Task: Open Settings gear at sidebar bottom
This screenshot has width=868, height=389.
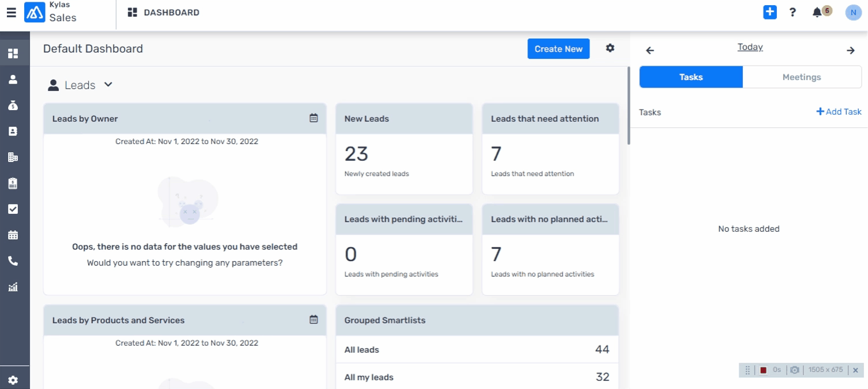Action: pos(13,380)
